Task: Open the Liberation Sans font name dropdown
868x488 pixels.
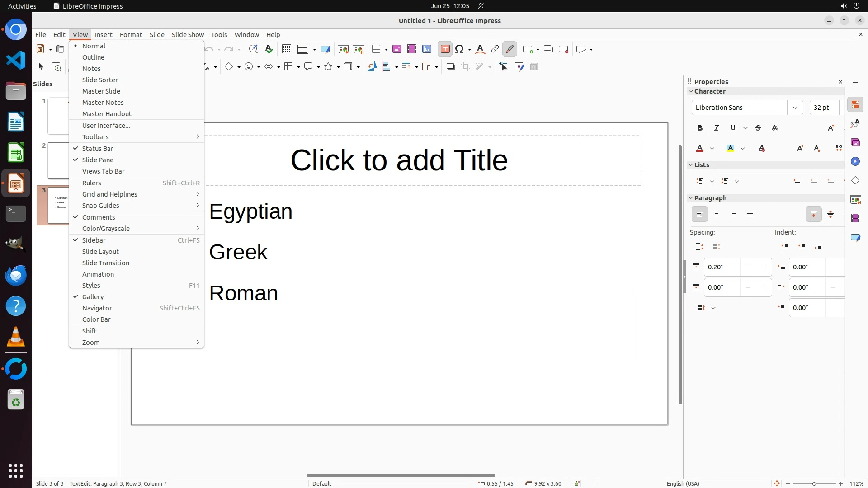Action: click(795, 108)
